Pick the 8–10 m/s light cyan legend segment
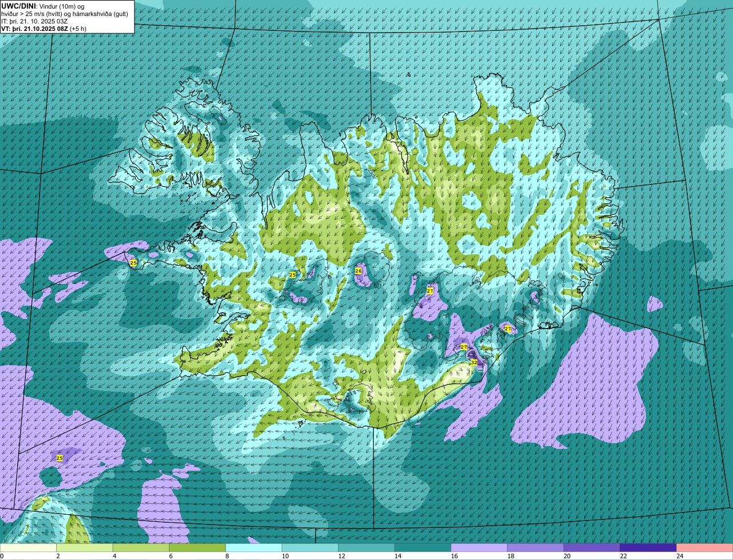The image size is (733, 560). [x=254, y=547]
